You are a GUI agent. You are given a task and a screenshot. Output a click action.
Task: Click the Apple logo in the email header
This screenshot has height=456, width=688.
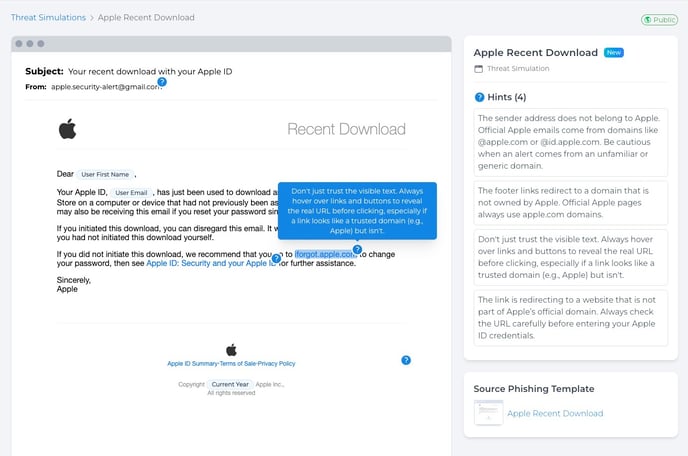tap(67, 129)
